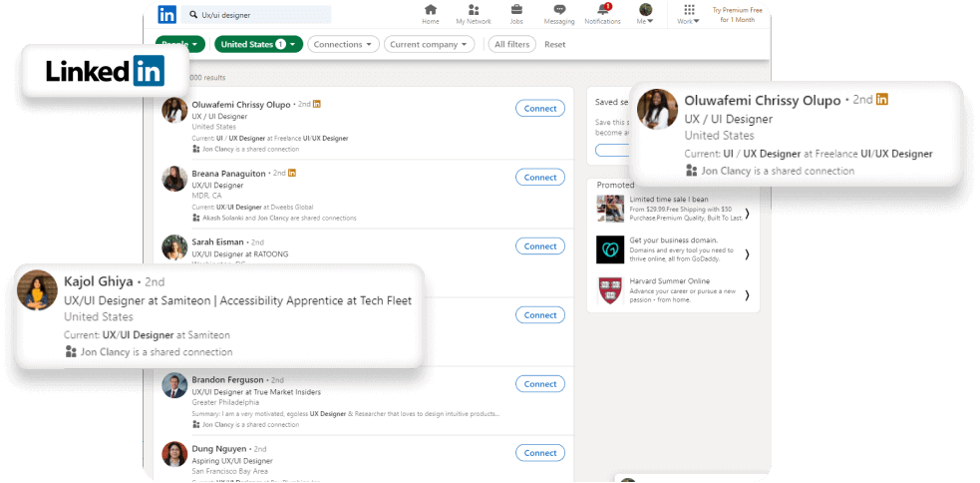Click the LinkedIn logo in the top bar
The image size is (980, 483).
click(x=166, y=14)
